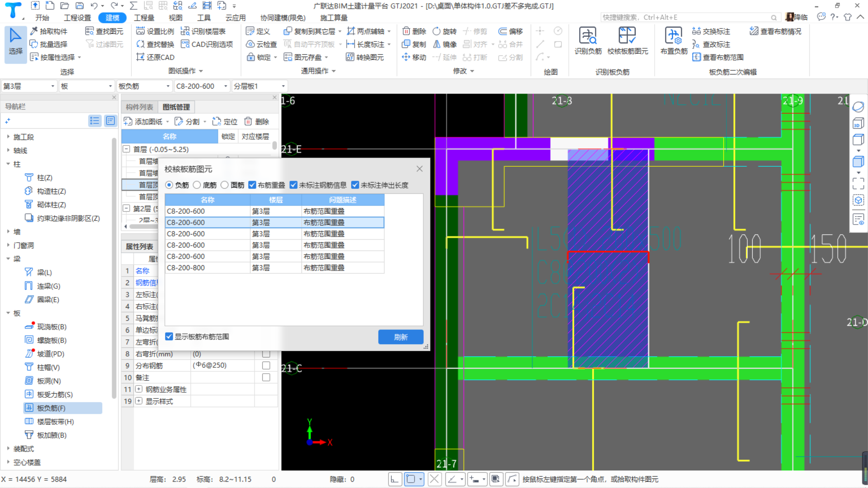Open the 分层板1 dropdown
868x488 pixels.
pyautogui.click(x=259, y=86)
